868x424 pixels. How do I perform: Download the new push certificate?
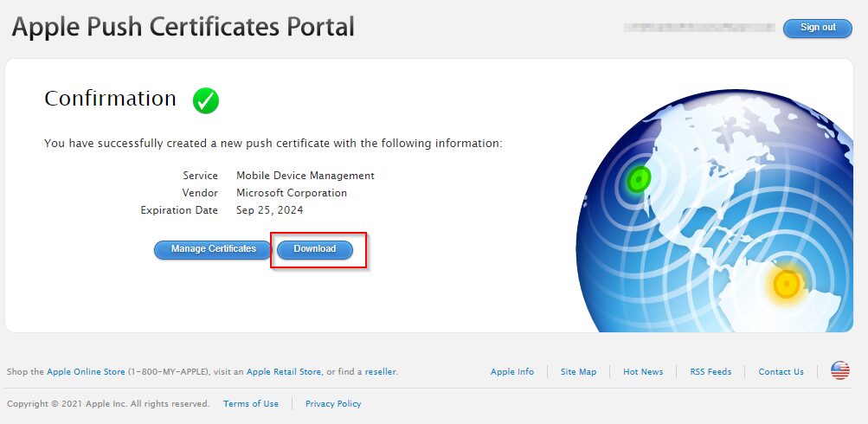315,249
